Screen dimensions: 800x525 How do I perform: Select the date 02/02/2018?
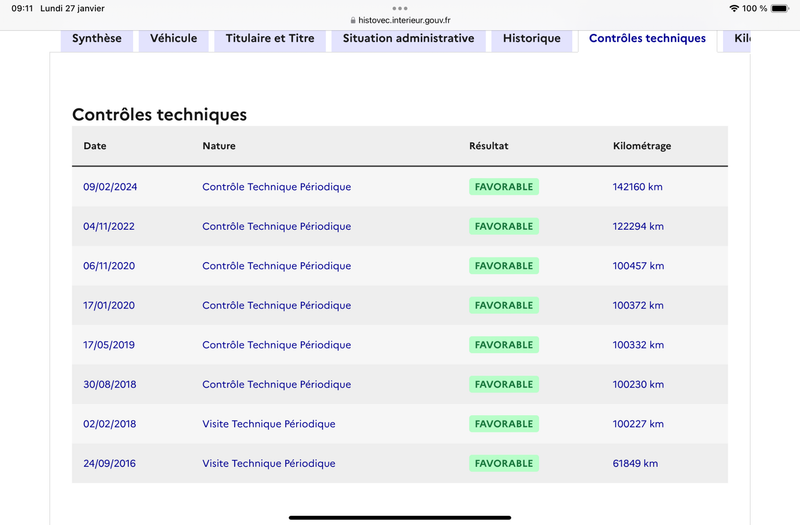110,424
